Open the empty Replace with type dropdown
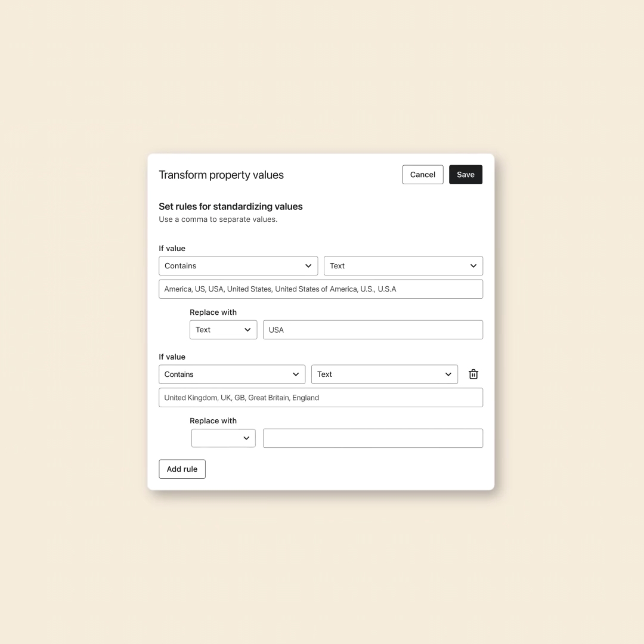 click(223, 438)
